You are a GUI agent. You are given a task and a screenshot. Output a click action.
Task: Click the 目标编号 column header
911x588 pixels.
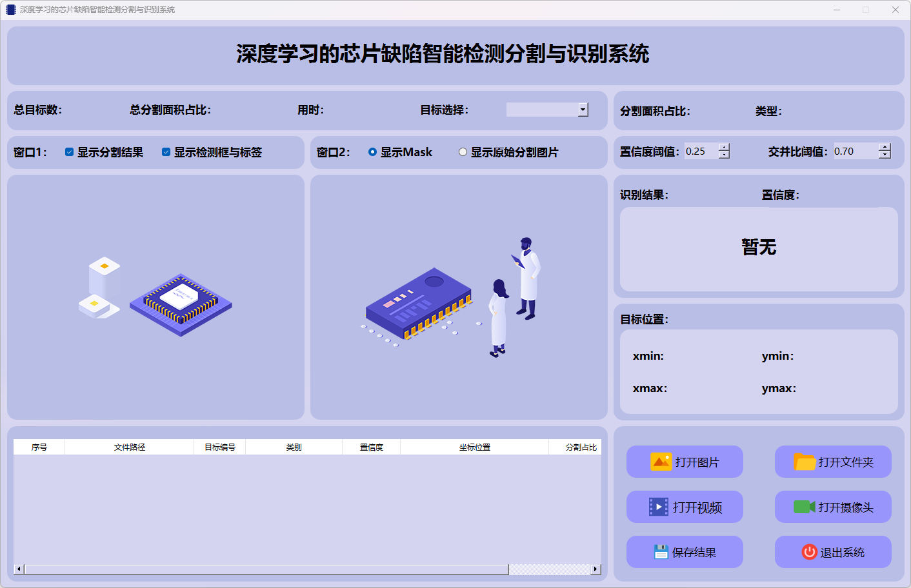(x=220, y=447)
